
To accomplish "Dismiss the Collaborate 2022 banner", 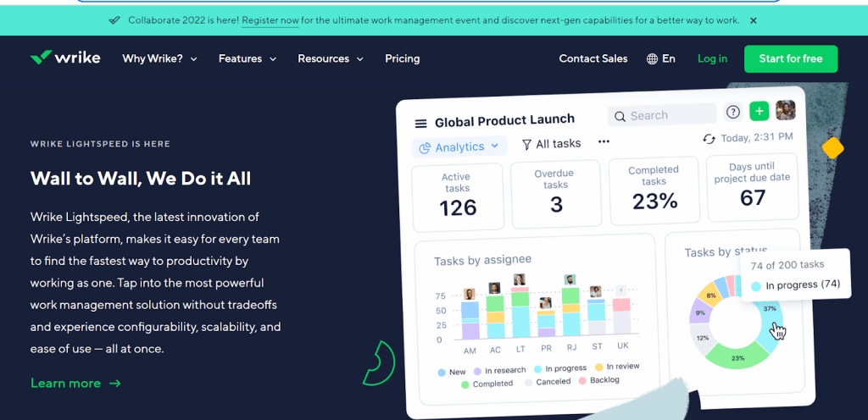I will coord(753,20).
